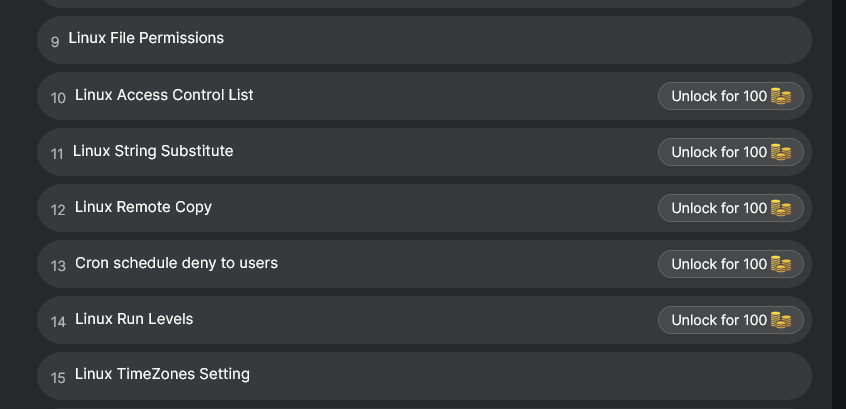Unlock Cron schedule deny to users
Screen dimensions: 846x409
tap(731, 264)
